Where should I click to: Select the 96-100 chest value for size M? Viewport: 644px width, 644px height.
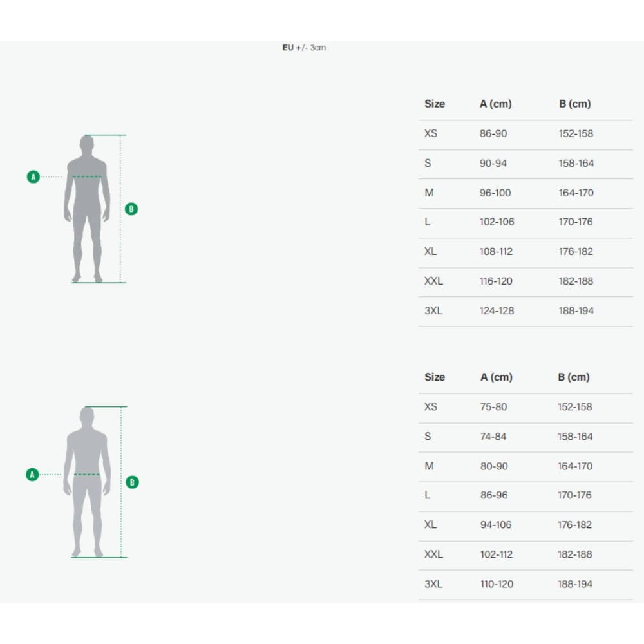pos(495,193)
